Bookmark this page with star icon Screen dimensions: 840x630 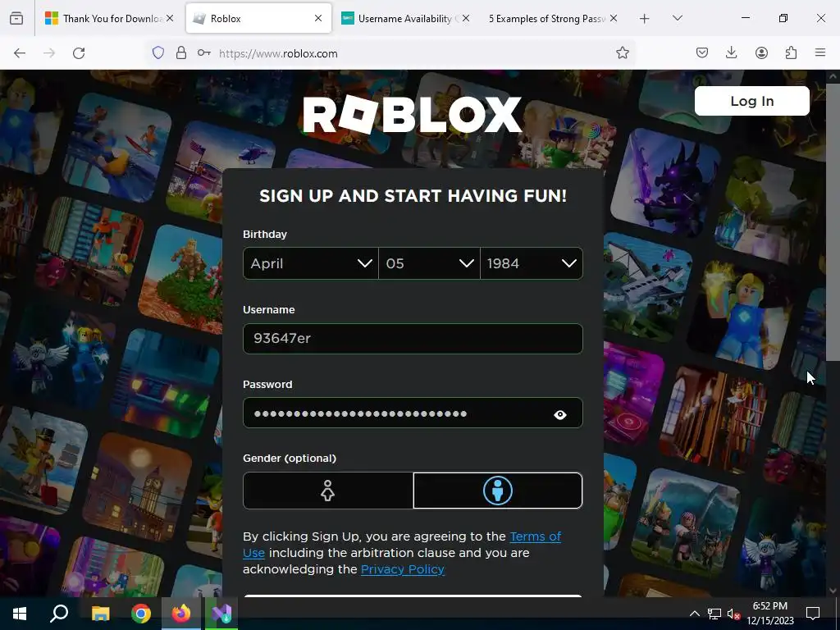click(622, 53)
